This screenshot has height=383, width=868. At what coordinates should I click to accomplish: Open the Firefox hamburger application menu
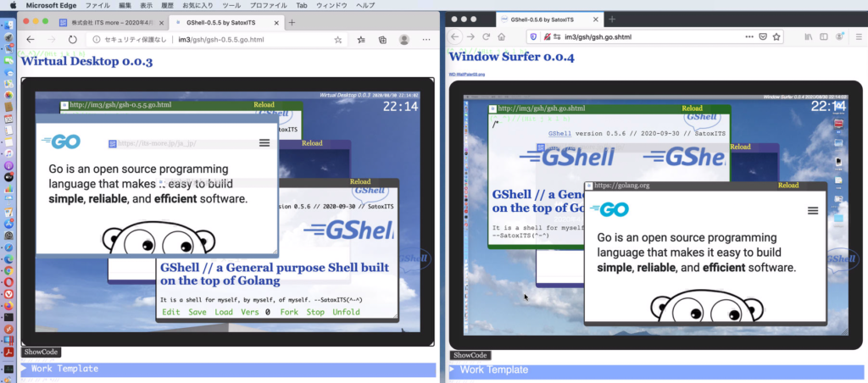pyautogui.click(x=856, y=36)
